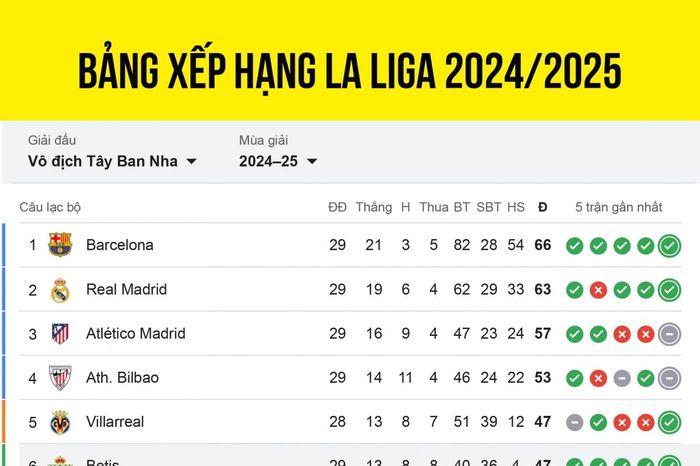Screen dimensions: 700x466
Task: Open the Villarreal team name link
Action: (x=115, y=422)
